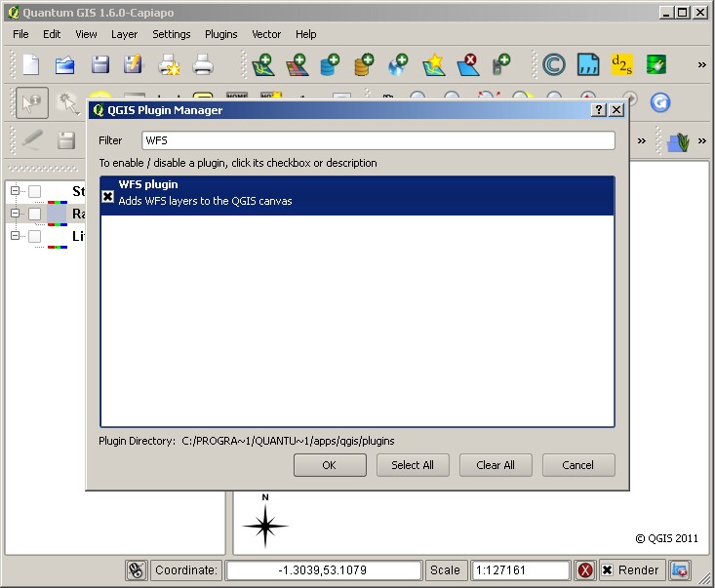Close the QGIS Plugin Manager dialog
The width and height of the screenshot is (715, 588).
coord(616,110)
